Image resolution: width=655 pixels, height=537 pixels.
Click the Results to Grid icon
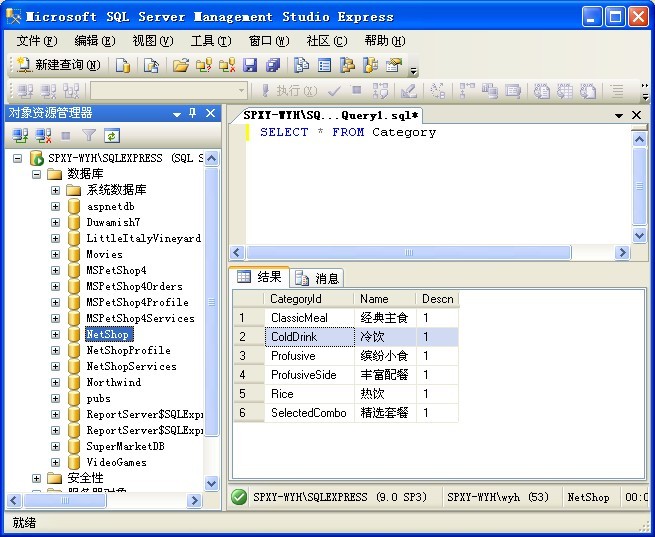pyautogui.click(x=565, y=90)
